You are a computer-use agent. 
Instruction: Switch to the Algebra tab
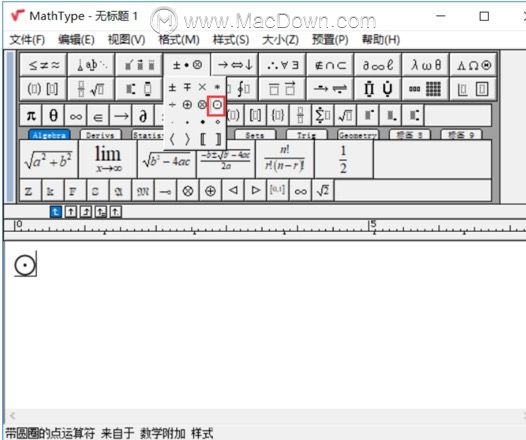pos(49,135)
